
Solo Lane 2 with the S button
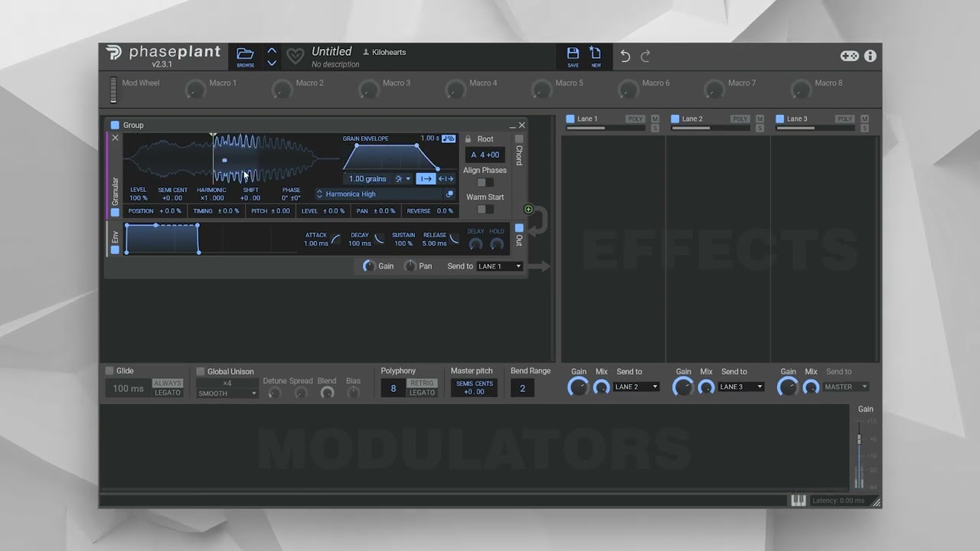[x=759, y=128]
